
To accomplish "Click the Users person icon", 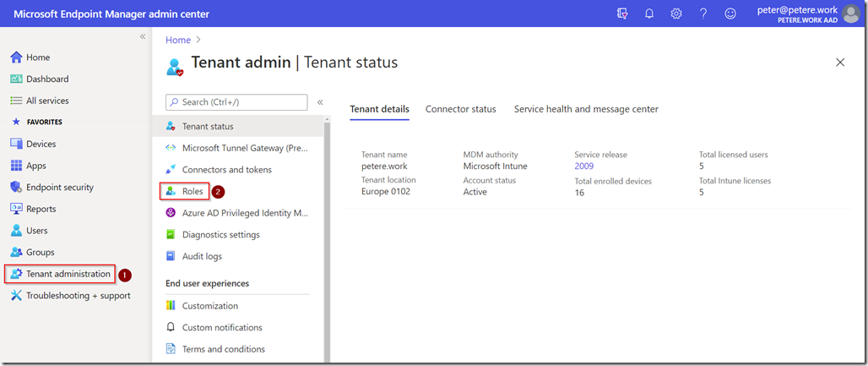I will click(x=17, y=230).
